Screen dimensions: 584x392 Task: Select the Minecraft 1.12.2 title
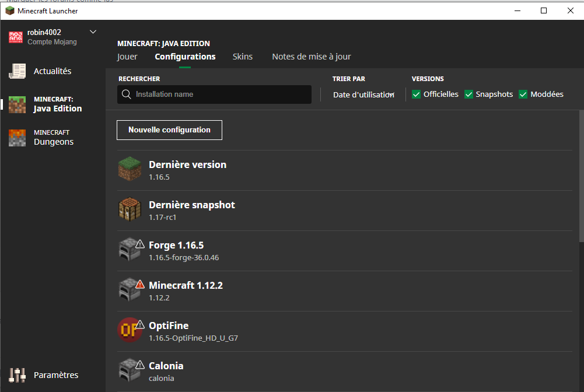[186, 285]
